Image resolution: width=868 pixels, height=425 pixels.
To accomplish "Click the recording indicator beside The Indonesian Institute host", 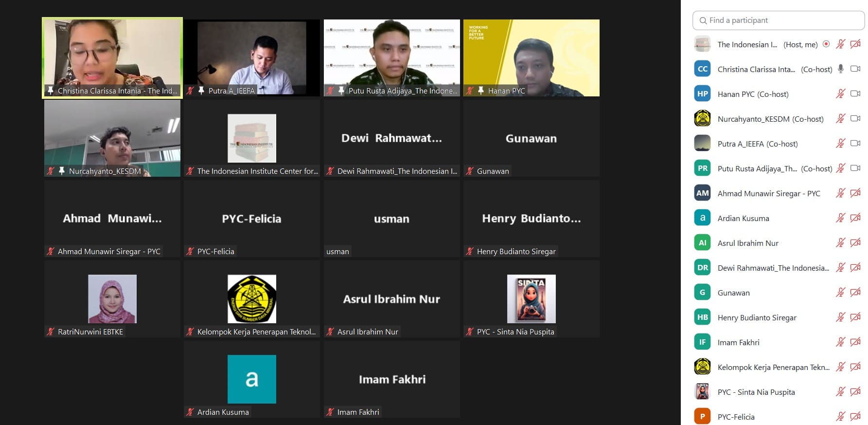I will point(826,44).
